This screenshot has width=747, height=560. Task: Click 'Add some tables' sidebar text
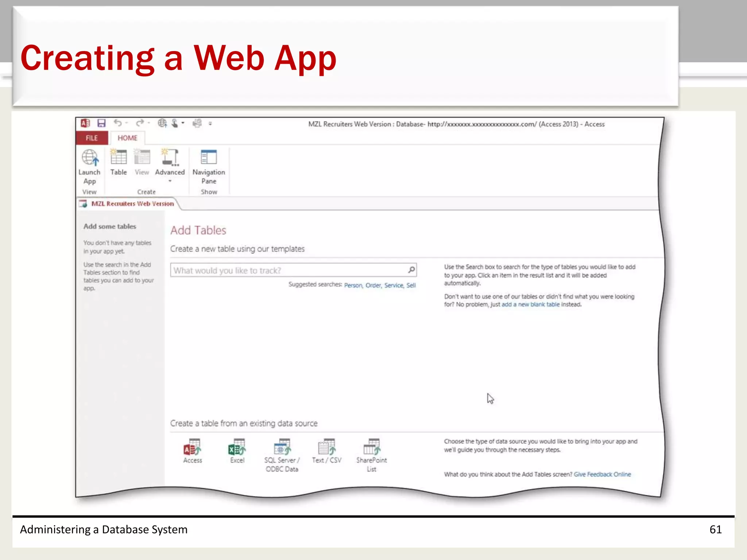point(110,226)
